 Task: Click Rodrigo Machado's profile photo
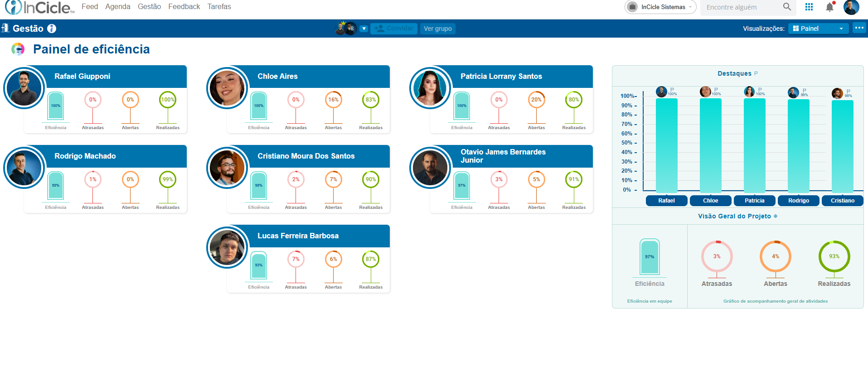pos(24,168)
